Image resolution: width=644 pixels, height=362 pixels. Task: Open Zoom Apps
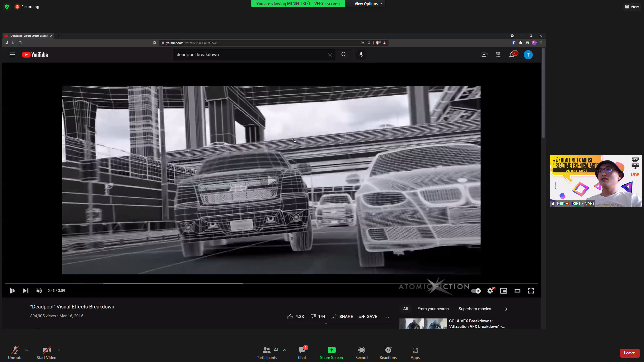click(x=415, y=353)
